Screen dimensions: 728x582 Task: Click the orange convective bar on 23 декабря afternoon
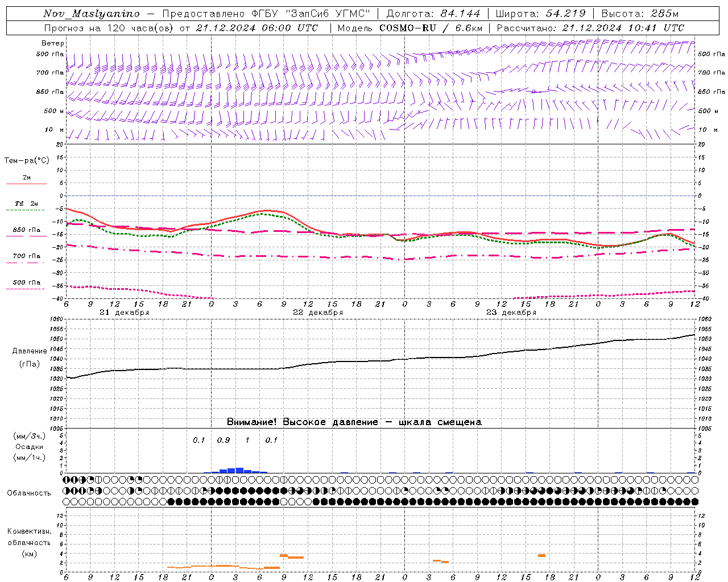tap(541, 555)
